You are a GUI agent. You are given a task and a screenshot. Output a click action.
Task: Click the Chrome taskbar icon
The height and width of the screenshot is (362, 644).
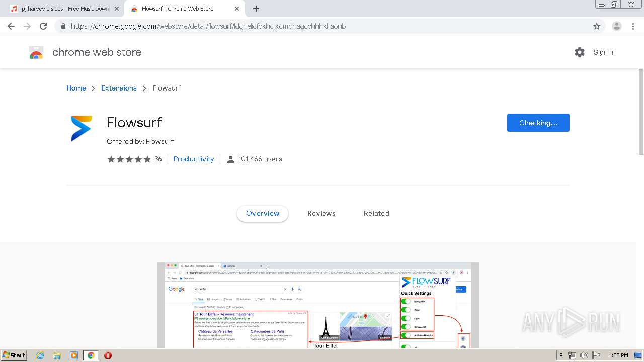(91, 355)
